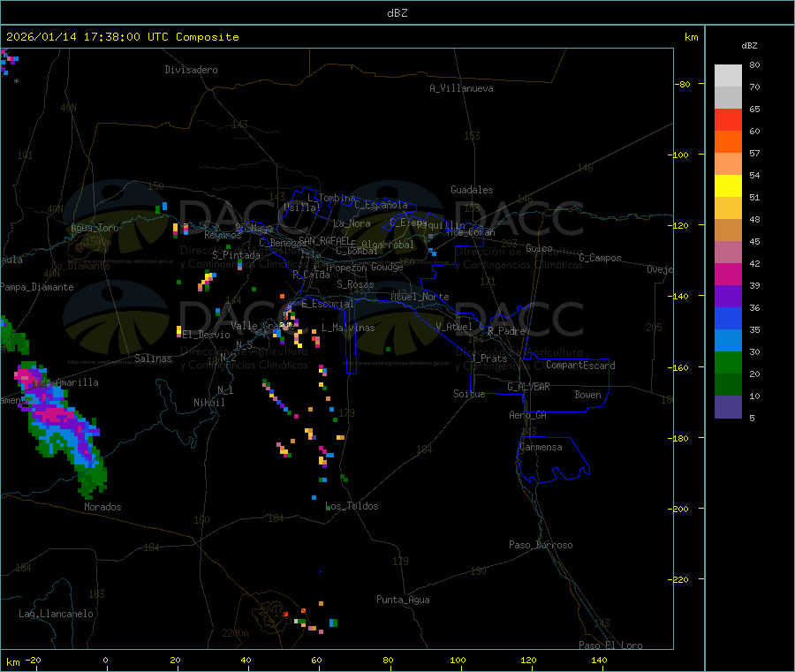Click the Morados location label
Image resolution: width=795 pixels, height=672 pixels.
102,507
